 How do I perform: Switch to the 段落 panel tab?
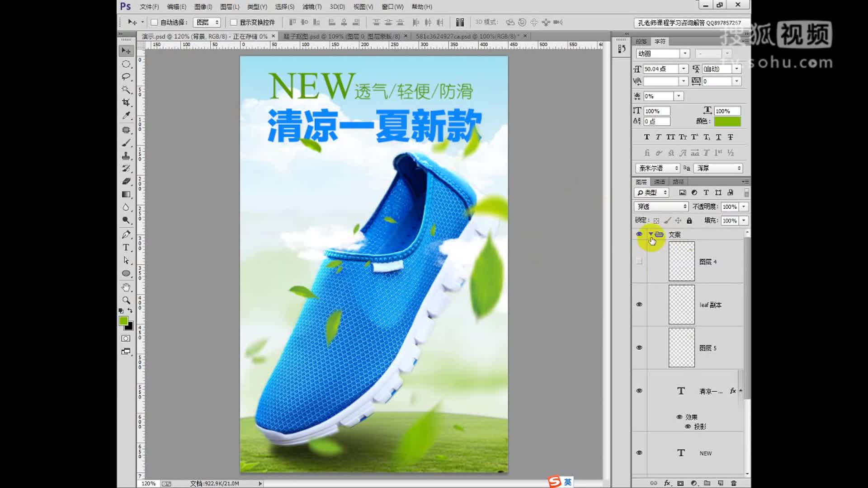click(641, 42)
